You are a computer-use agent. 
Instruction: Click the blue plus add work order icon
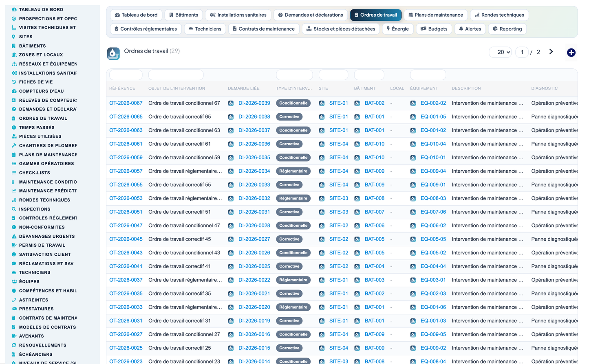pos(571,53)
